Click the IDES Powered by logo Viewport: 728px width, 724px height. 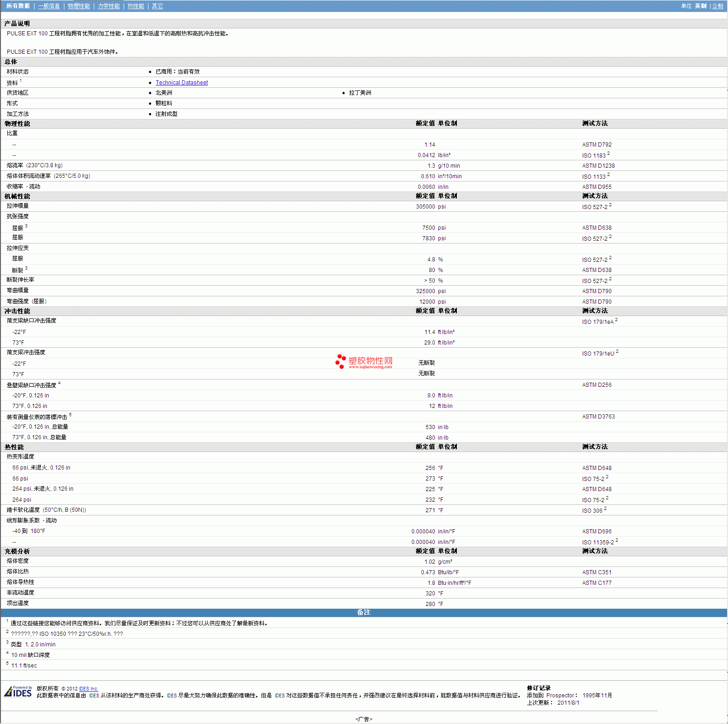tap(18, 691)
